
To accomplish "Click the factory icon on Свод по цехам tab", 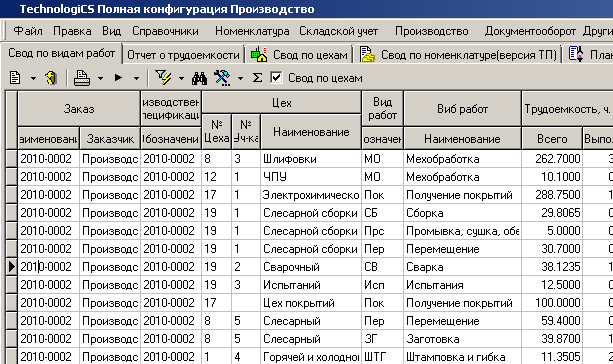I will pos(259,55).
